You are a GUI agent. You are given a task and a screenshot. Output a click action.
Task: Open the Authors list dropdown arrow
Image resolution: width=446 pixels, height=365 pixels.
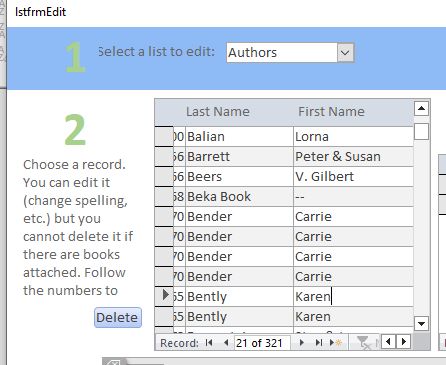point(345,52)
